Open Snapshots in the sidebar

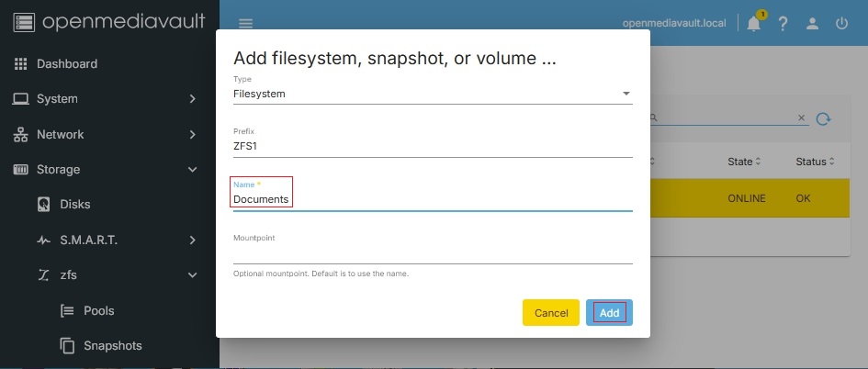click(x=112, y=346)
